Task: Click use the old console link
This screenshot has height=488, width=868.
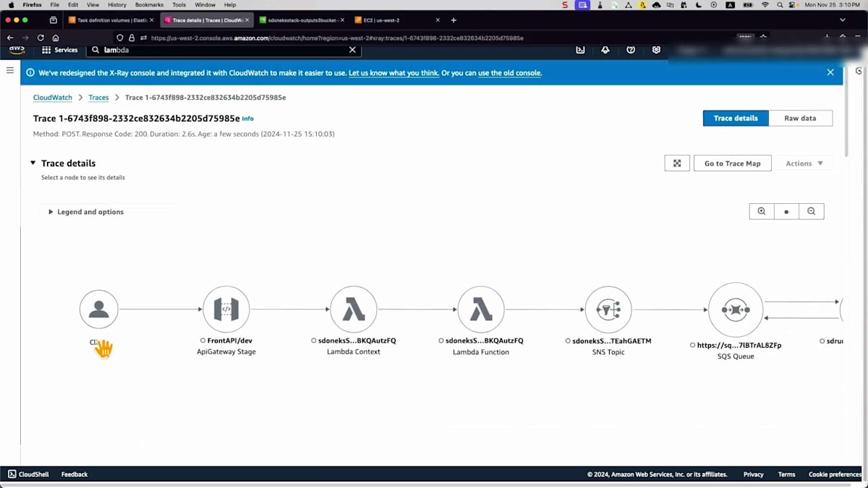Action: tap(509, 73)
